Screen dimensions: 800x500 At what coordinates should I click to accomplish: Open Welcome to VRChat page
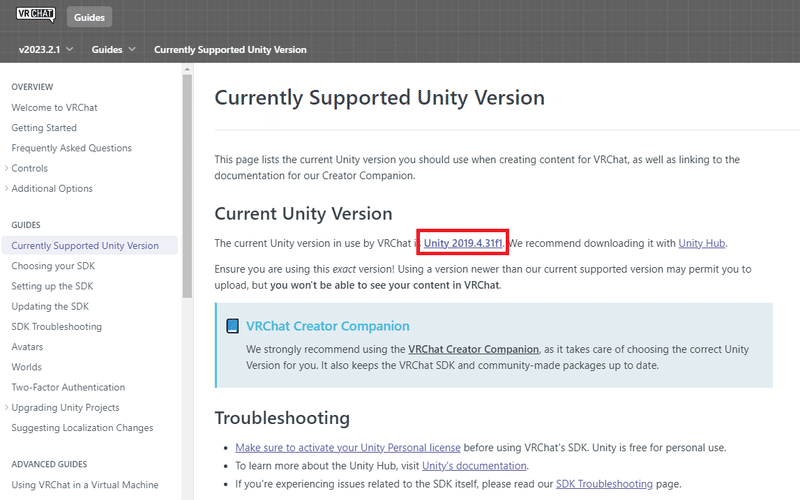[x=54, y=108]
